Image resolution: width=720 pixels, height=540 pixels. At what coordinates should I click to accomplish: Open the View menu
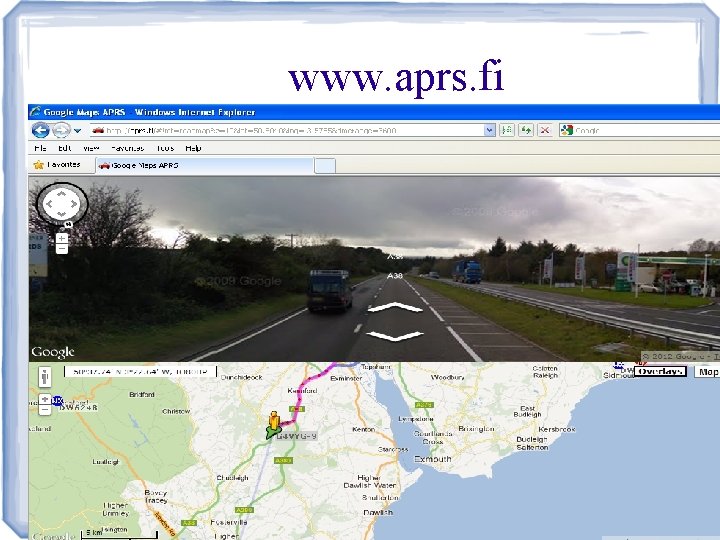point(91,148)
